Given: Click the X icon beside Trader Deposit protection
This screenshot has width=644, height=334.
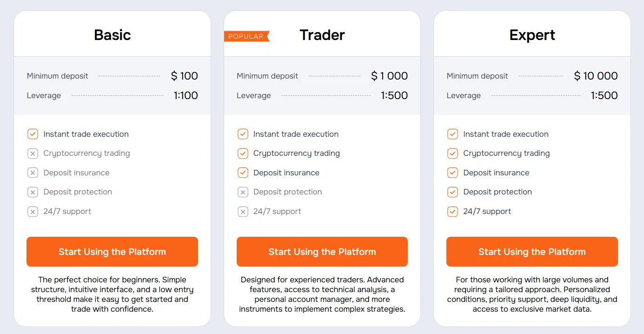Looking at the screenshot, I should pos(243,192).
